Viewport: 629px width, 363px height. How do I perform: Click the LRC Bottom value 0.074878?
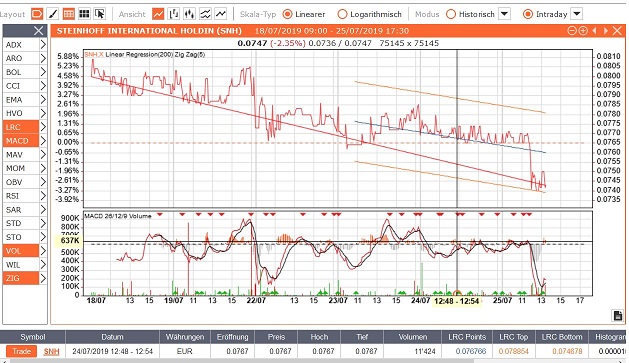click(566, 351)
